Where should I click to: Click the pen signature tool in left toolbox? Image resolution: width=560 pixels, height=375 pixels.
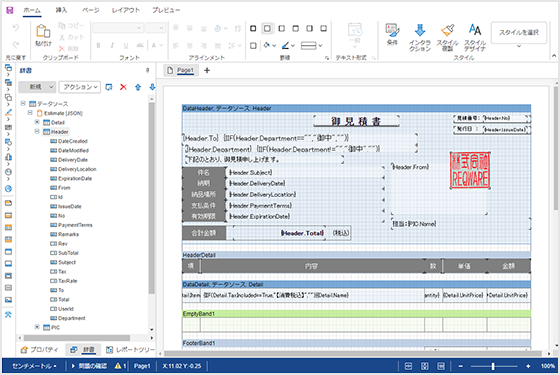[8, 112]
